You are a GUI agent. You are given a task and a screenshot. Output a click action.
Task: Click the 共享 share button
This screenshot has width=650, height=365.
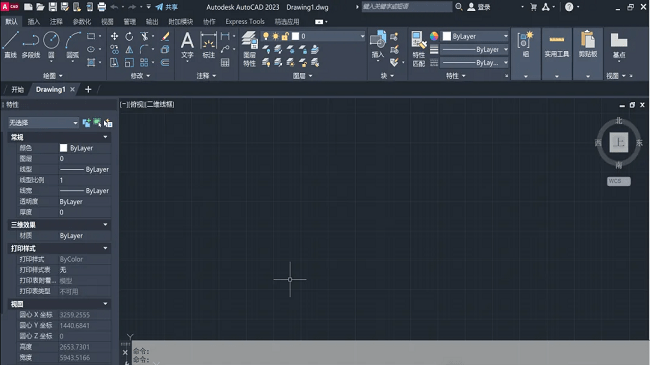(x=167, y=7)
